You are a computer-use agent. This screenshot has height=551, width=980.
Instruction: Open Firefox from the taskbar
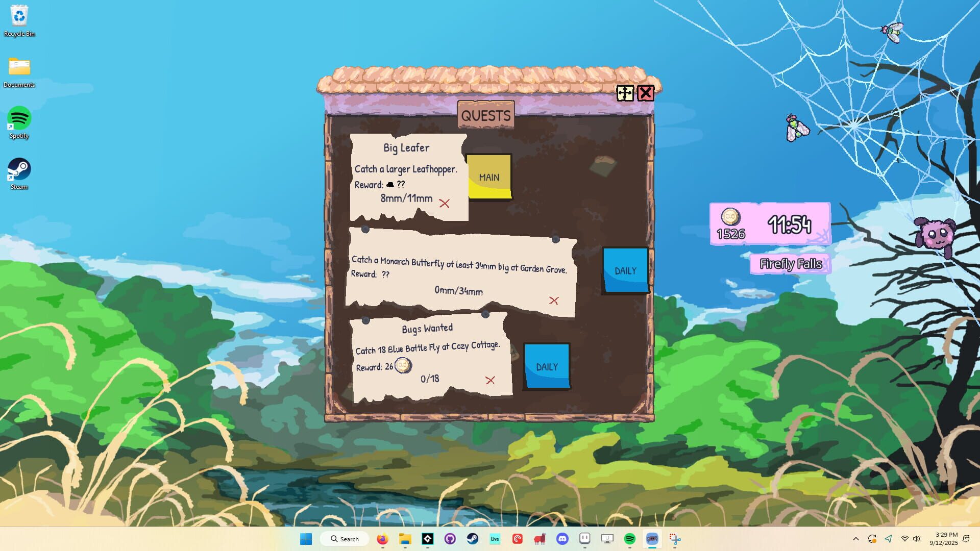pyautogui.click(x=382, y=539)
